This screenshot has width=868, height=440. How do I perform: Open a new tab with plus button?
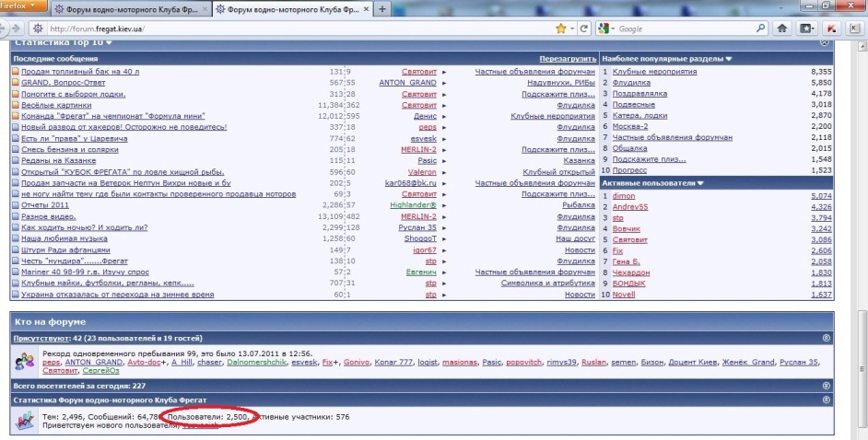click(382, 9)
